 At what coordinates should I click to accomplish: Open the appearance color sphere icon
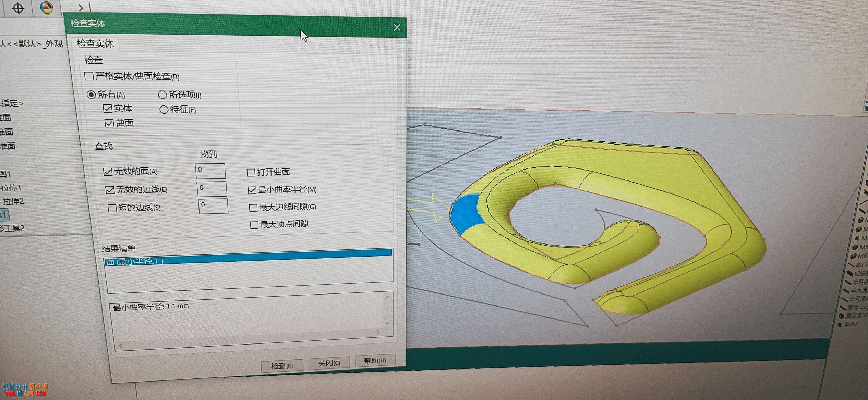(47, 8)
